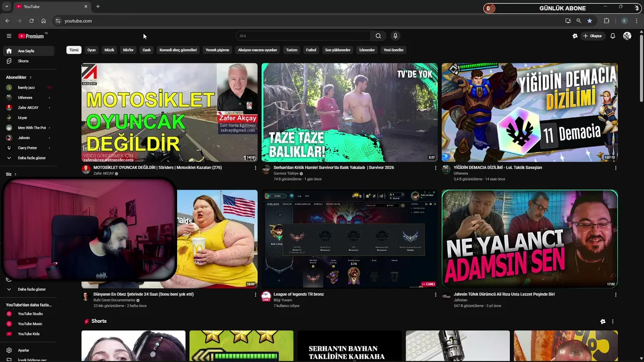Open Yiğidin Demacia Dizilimi thumbnail
The height and width of the screenshot is (362, 644).
[x=530, y=112]
